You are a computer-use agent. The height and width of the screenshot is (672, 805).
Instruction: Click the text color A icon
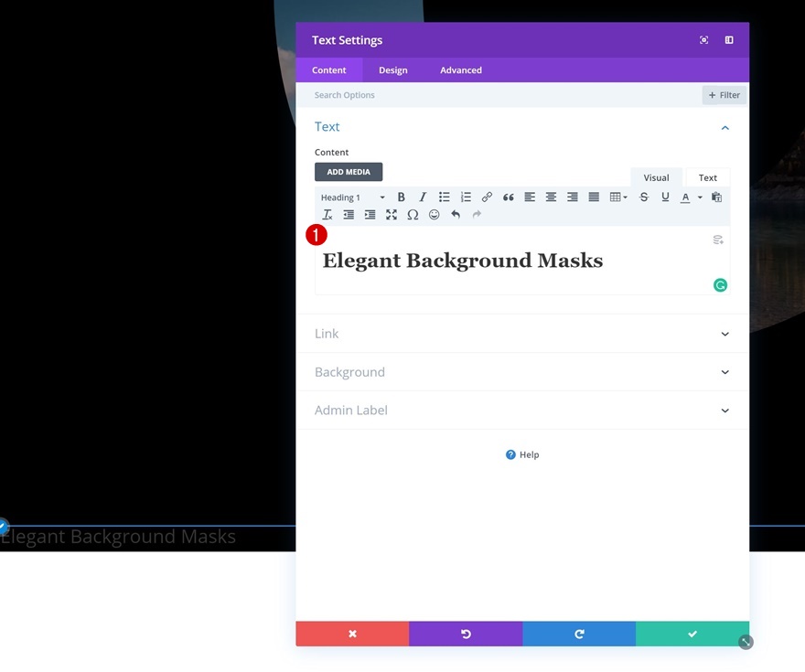coord(685,197)
